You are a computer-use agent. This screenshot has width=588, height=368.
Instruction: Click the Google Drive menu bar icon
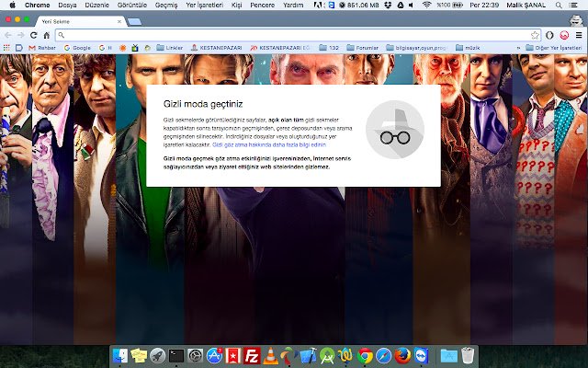pyautogui.click(x=401, y=5)
